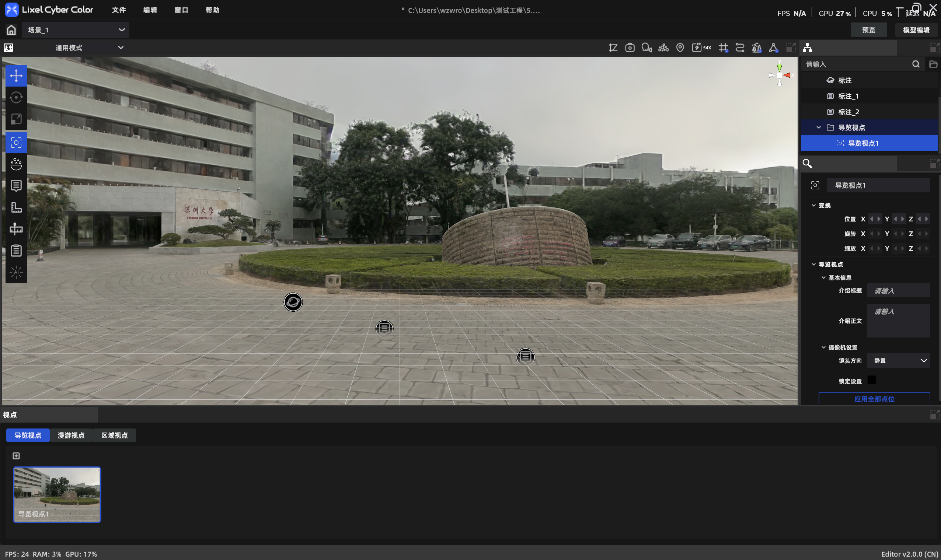Click the axis orientation gizmo
The image size is (941, 560).
coord(780,75)
